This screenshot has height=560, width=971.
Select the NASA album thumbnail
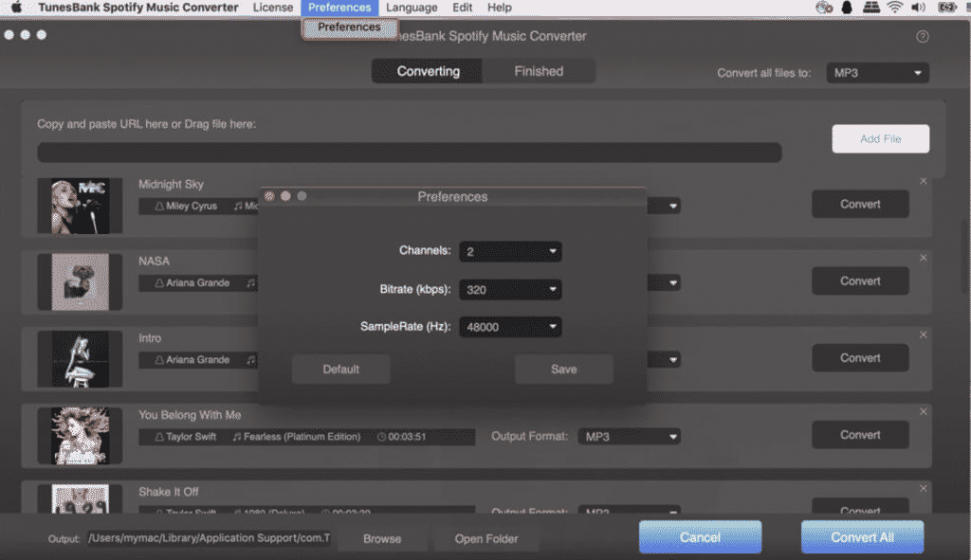[80, 282]
